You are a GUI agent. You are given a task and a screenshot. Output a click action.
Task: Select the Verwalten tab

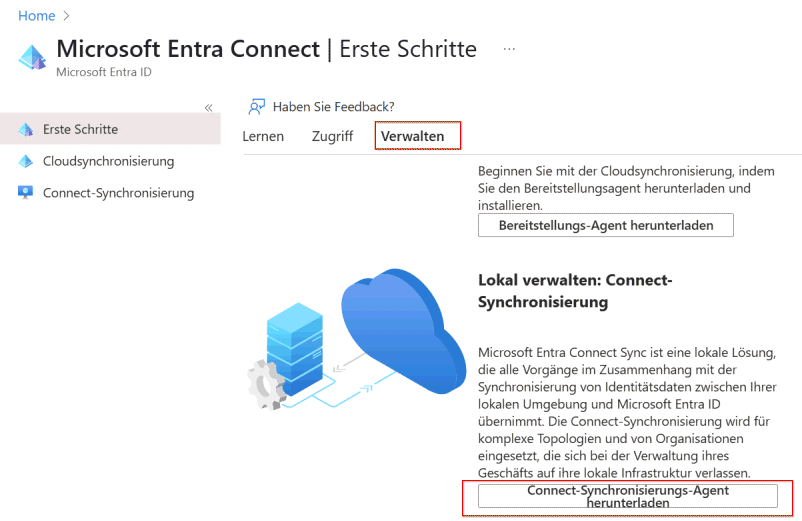412,137
